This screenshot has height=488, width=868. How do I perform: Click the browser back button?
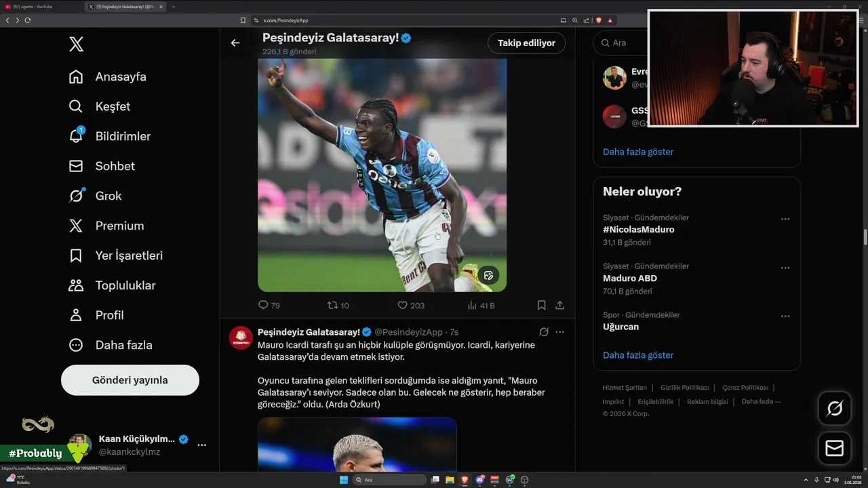(x=7, y=20)
